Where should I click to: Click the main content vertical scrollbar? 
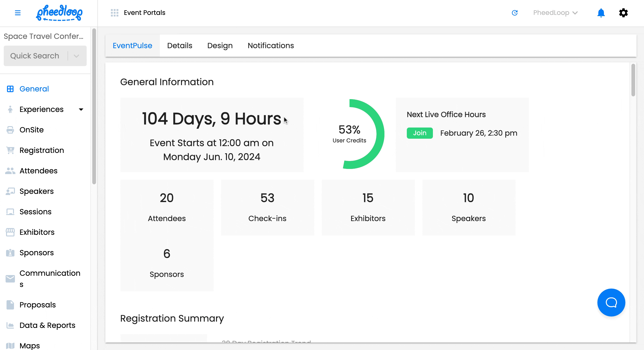tap(633, 80)
